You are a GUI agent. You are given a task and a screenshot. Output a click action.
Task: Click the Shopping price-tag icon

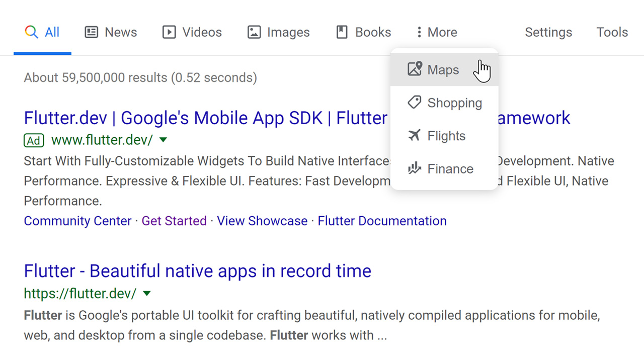[x=414, y=102]
